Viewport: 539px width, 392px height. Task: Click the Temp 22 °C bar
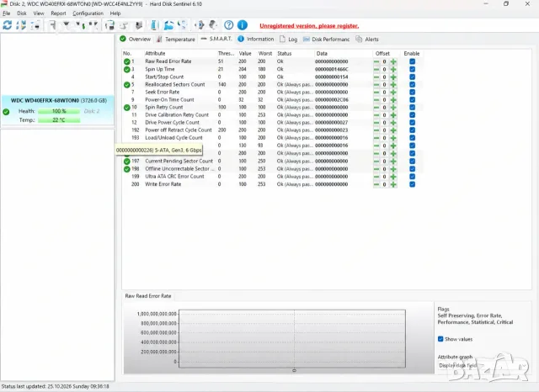[59, 120]
